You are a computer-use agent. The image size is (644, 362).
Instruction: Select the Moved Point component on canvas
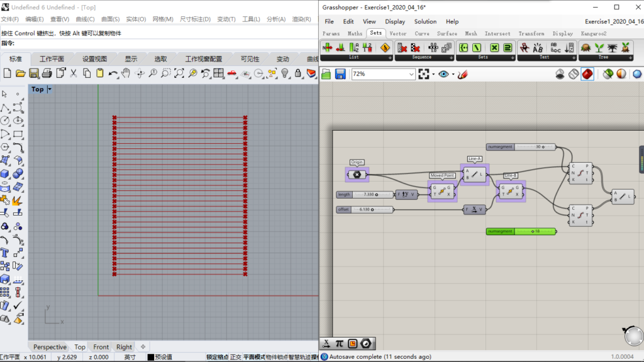point(442,191)
